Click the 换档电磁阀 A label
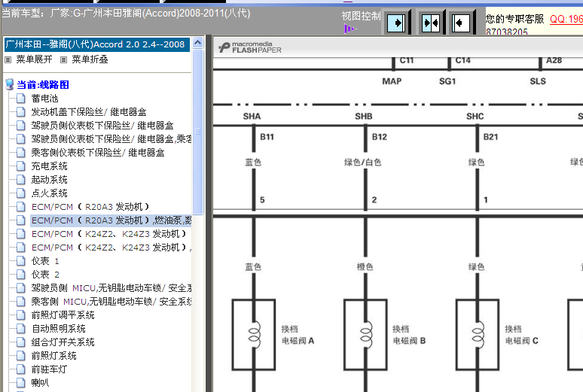Screen dimensions: 583x392 click(x=298, y=335)
